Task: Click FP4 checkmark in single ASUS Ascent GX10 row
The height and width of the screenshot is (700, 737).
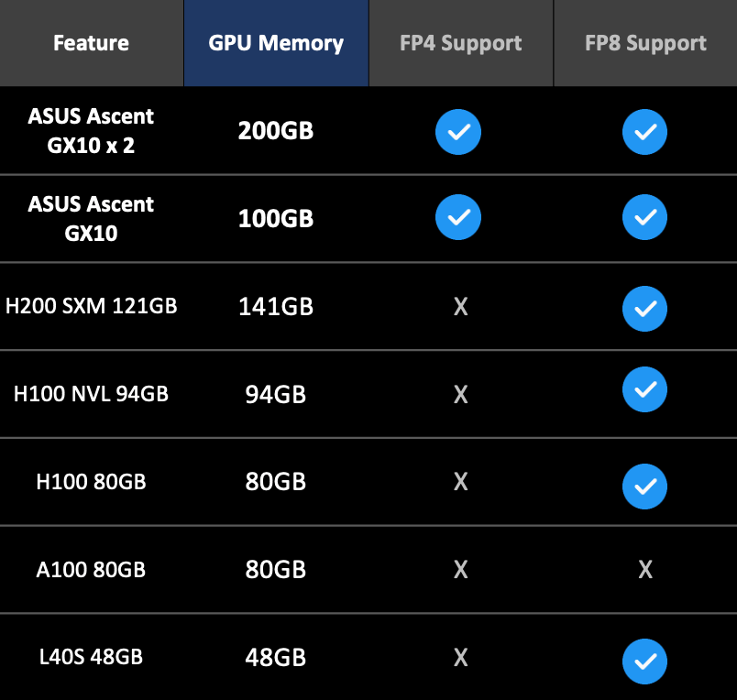Action: (x=458, y=218)
